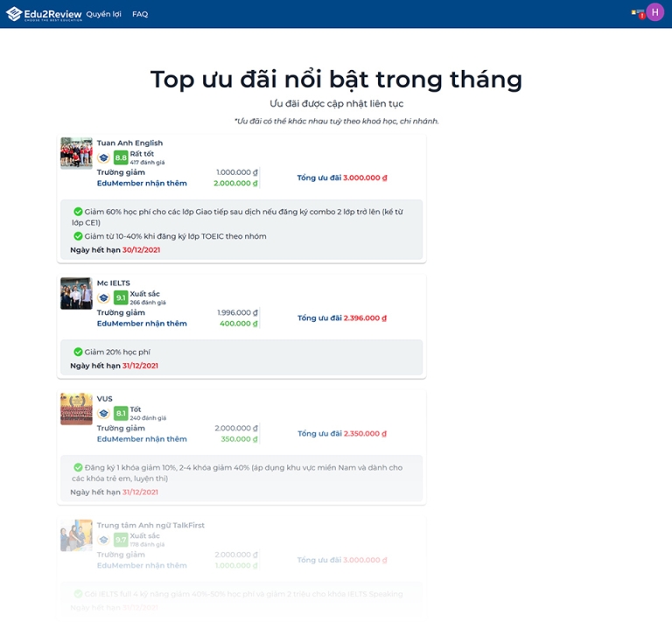This screenshot has height=622, width=672.
Task: Click the 266 đánh giá review count
Action: coord(148,303)
